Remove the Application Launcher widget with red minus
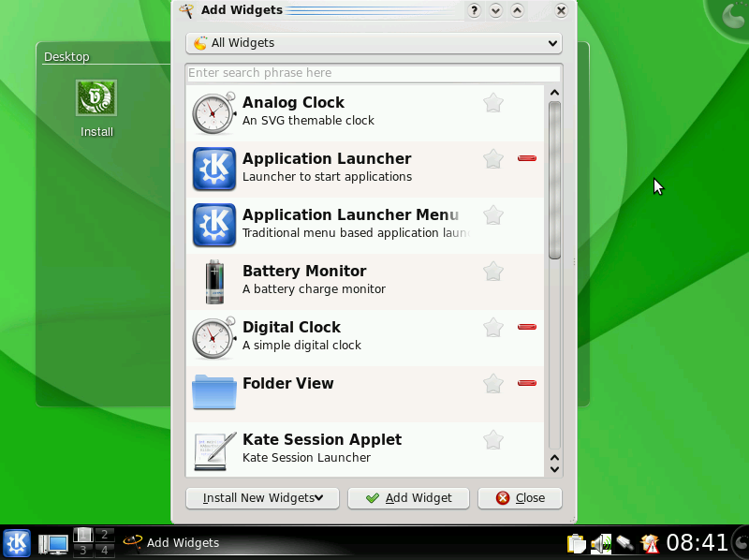Image resolution: width=749 pixels, height=560 pixels. coord(527,158)
